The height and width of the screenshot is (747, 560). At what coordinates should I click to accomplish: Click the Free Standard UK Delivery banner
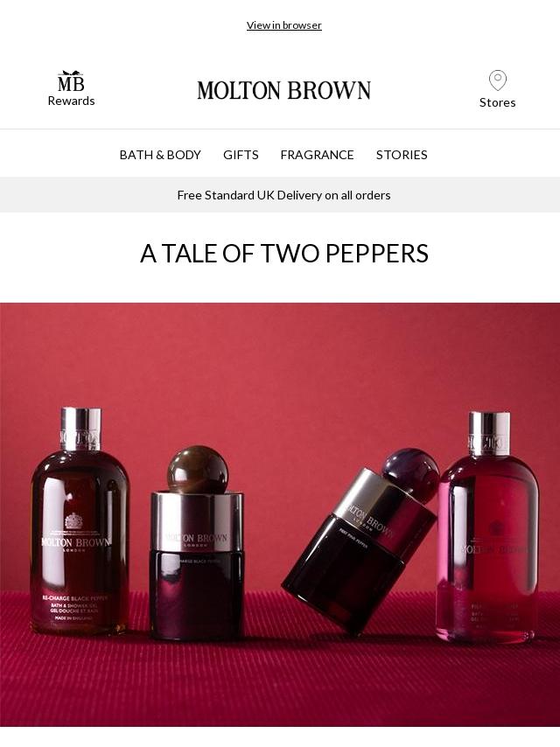[x=280, y=195]
